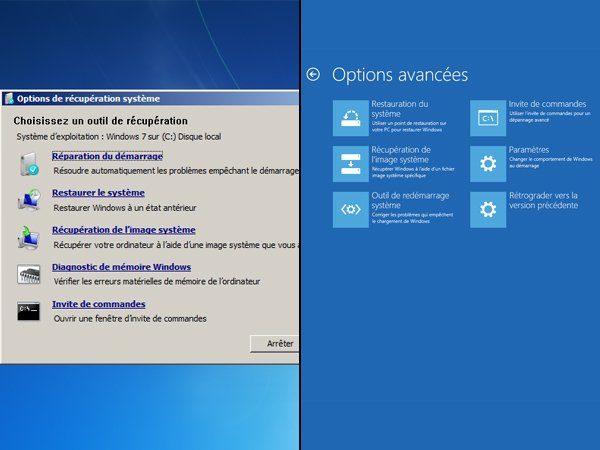
Task: Select the Récupération de l'image système tile icon
Action: pyautogui.click(x=351, y=164)
